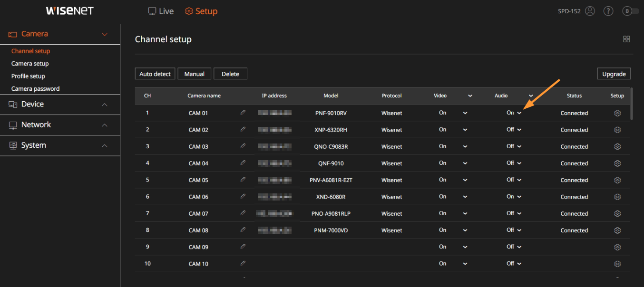Open setup gear for CAM 08
The image size is (644, 287).
click(x=617, y=230)
